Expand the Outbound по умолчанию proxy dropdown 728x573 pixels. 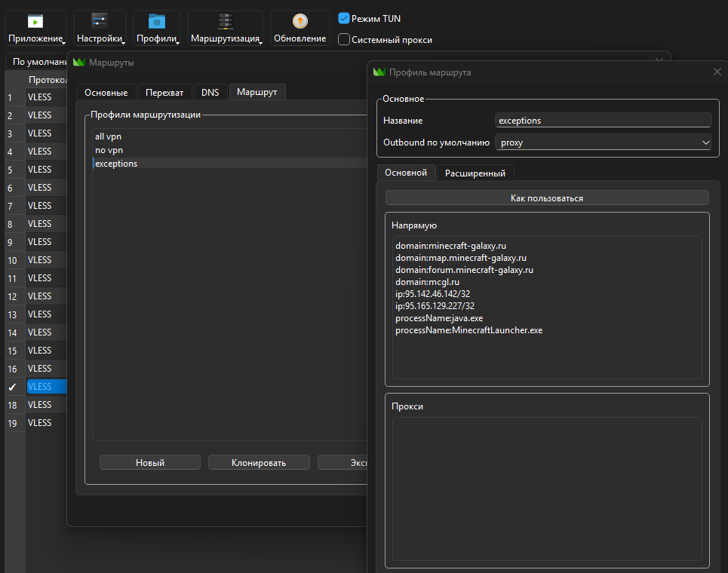[603, 142]
